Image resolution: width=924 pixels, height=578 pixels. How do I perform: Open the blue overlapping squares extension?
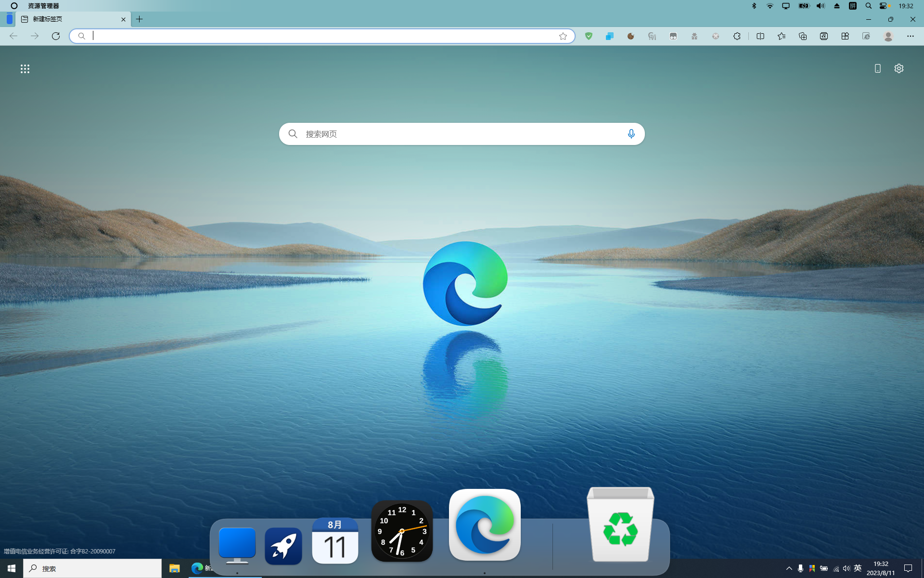610,36
